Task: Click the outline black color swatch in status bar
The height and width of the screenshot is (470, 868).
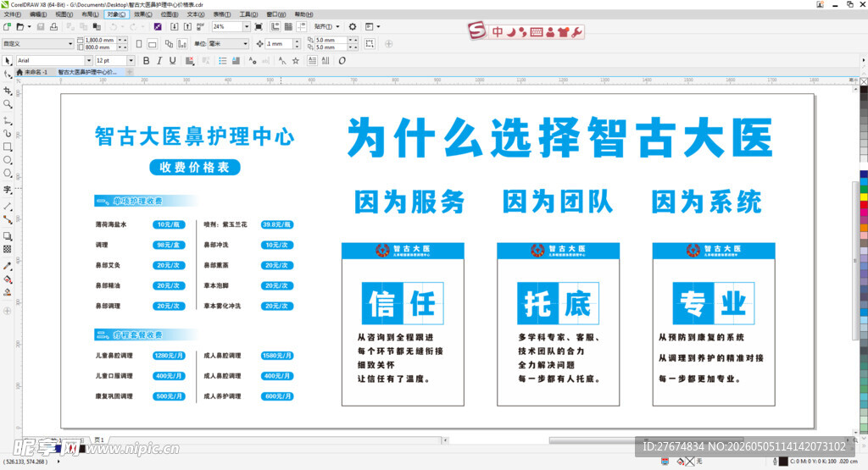Action: (783, 462)
